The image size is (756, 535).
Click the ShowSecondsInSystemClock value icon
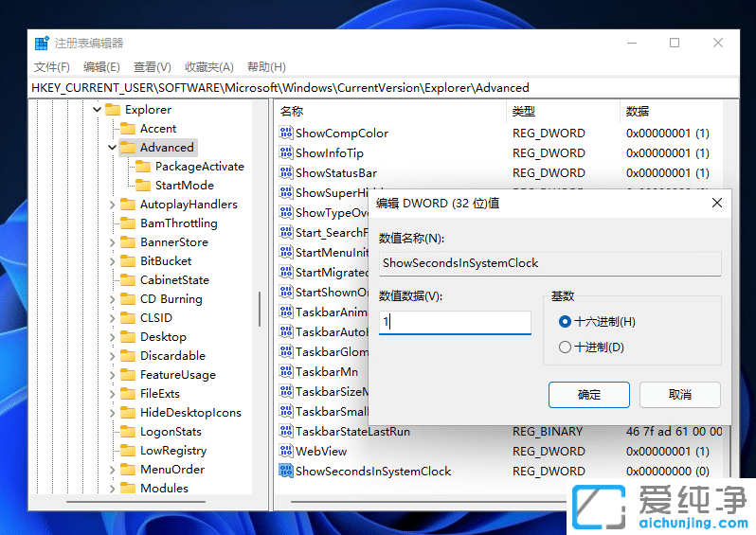(x=286, y=471)
